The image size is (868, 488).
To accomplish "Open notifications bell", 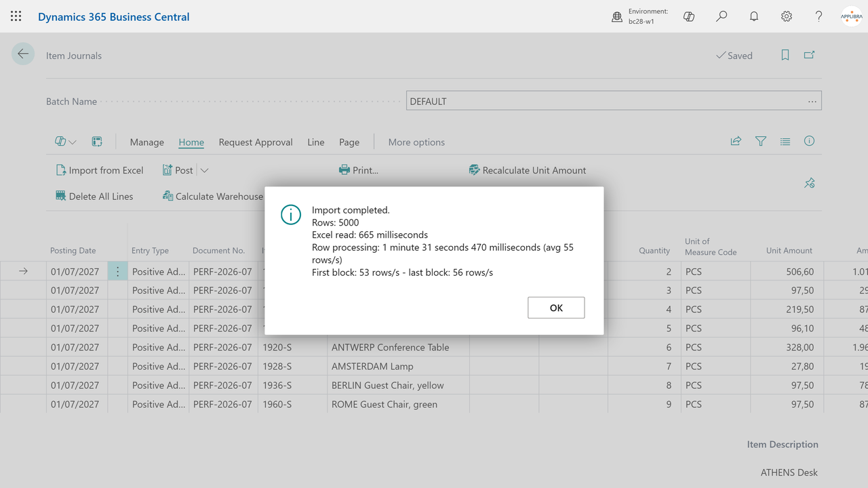I will (754, 16).
